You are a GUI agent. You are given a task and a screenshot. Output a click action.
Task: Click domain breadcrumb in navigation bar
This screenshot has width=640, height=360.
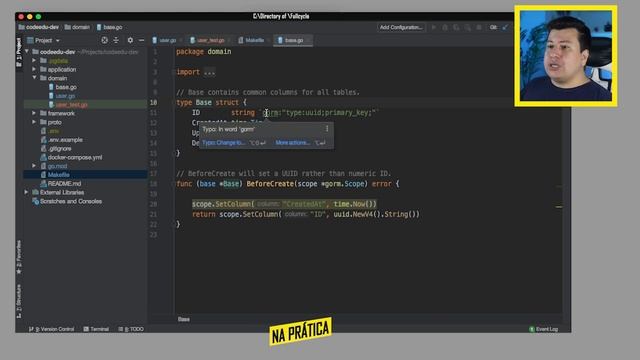pyautogui.click(x=77, y=27)
